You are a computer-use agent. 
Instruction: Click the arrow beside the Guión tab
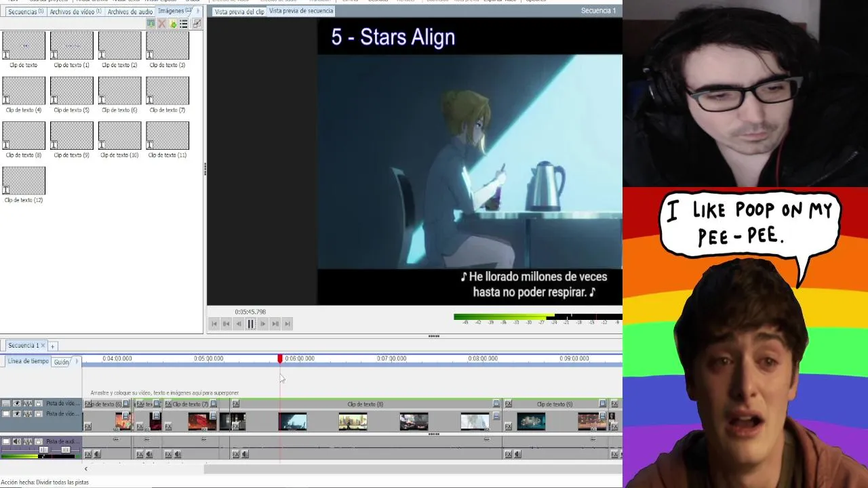[77, 361]
